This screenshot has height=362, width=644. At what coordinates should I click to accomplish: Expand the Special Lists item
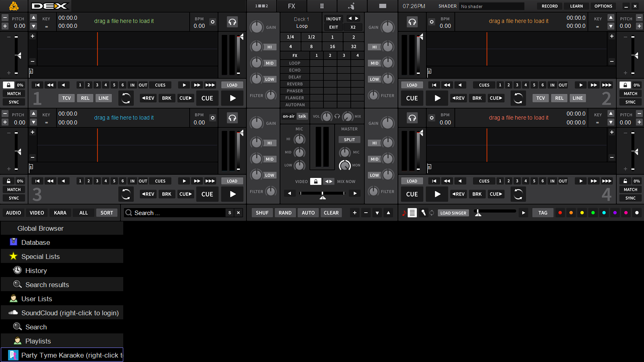pos(62,257)
